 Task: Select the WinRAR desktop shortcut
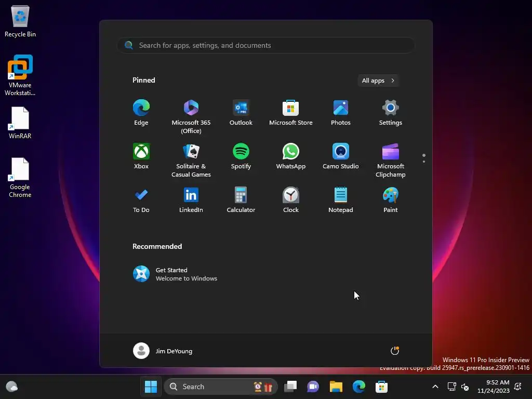(20, 123)
